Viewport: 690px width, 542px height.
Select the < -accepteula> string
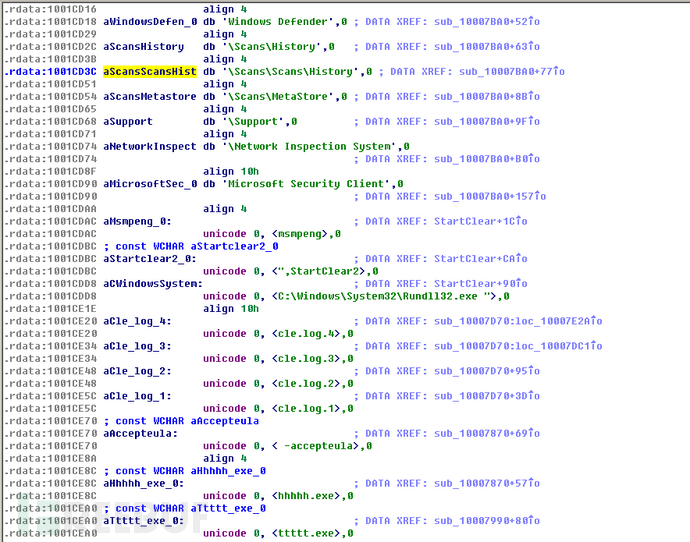316,446
